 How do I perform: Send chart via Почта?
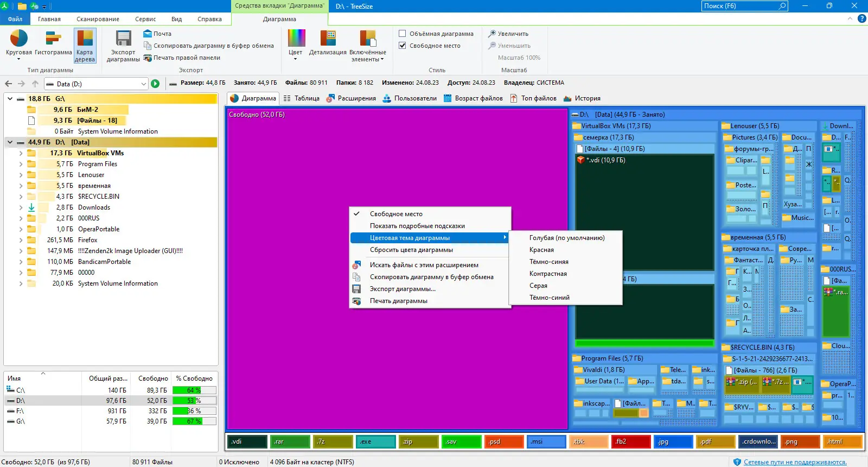tap(157, 34)
